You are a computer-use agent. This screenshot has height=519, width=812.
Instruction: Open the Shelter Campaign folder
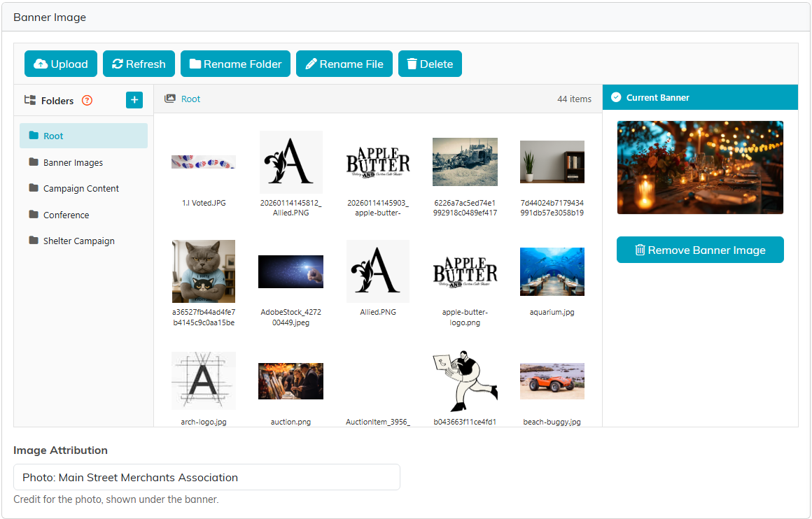pos(83,241)
